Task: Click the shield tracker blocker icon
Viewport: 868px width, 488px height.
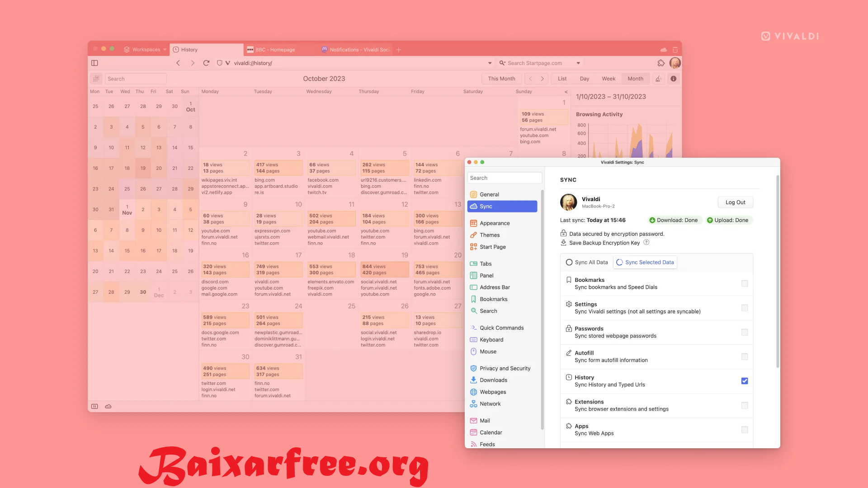Action: pyautogui.click(x=219, y=63)
